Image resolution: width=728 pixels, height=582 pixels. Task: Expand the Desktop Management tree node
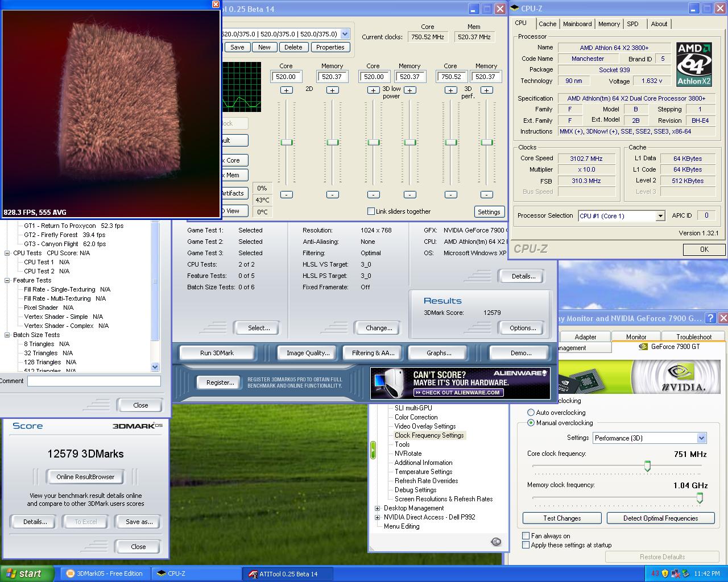point(378,508)
